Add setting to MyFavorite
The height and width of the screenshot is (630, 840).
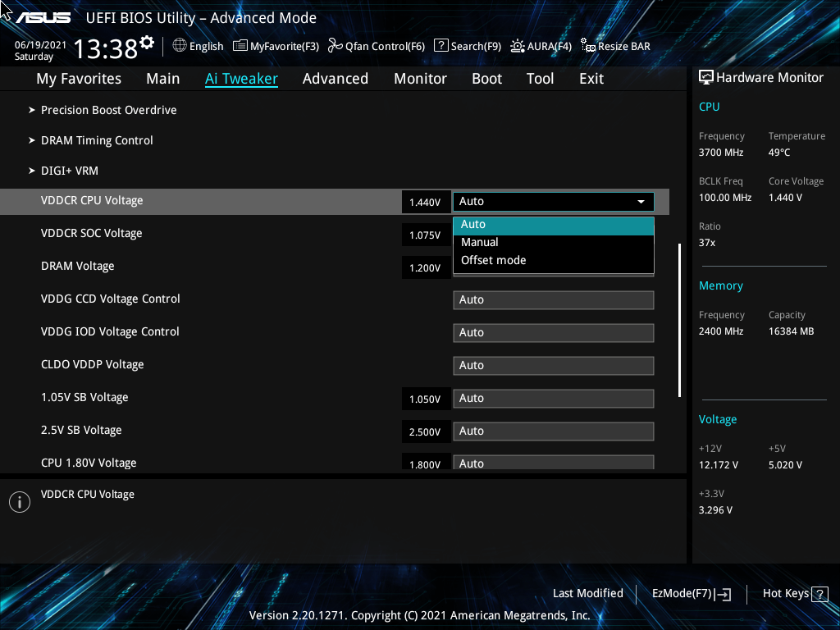pyautogui.click(x=276, y=46)
